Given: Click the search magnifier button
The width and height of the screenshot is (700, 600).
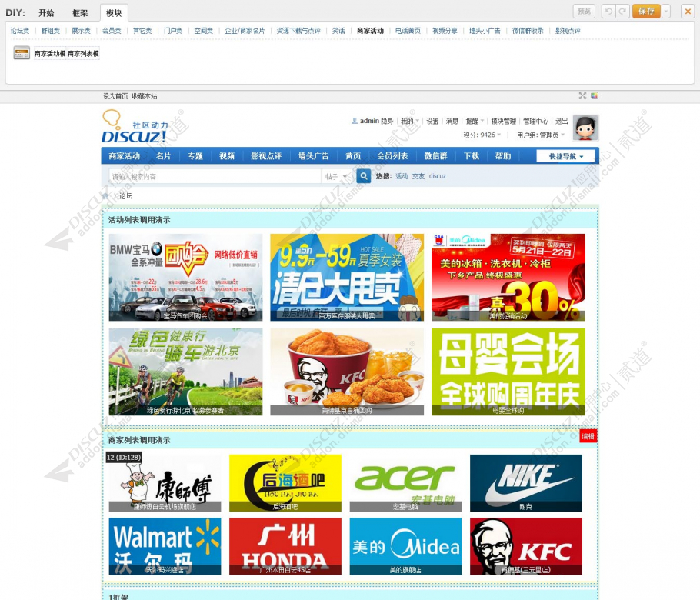Looking at the screenshot, I should 364,176.
